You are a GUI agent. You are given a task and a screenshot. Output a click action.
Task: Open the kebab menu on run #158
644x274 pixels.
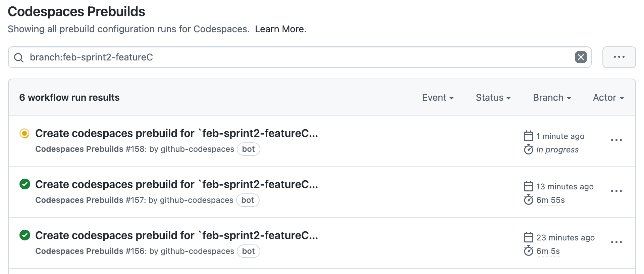pos(616,140)
